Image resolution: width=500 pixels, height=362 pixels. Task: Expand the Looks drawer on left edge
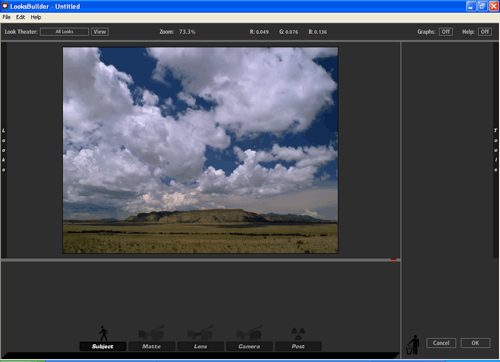click(x=4, y=150)
